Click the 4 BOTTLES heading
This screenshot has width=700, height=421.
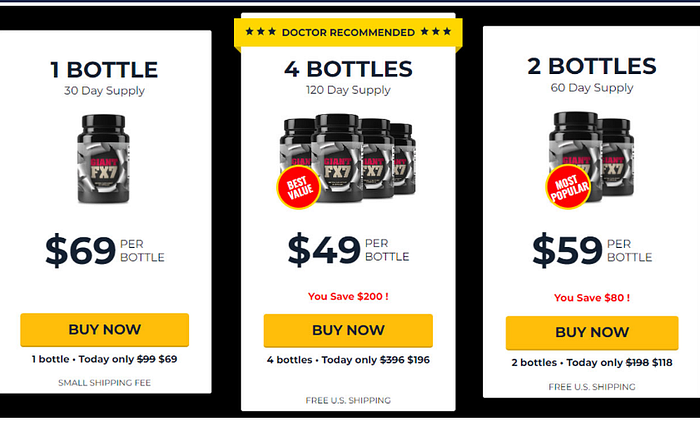[348, 69]
